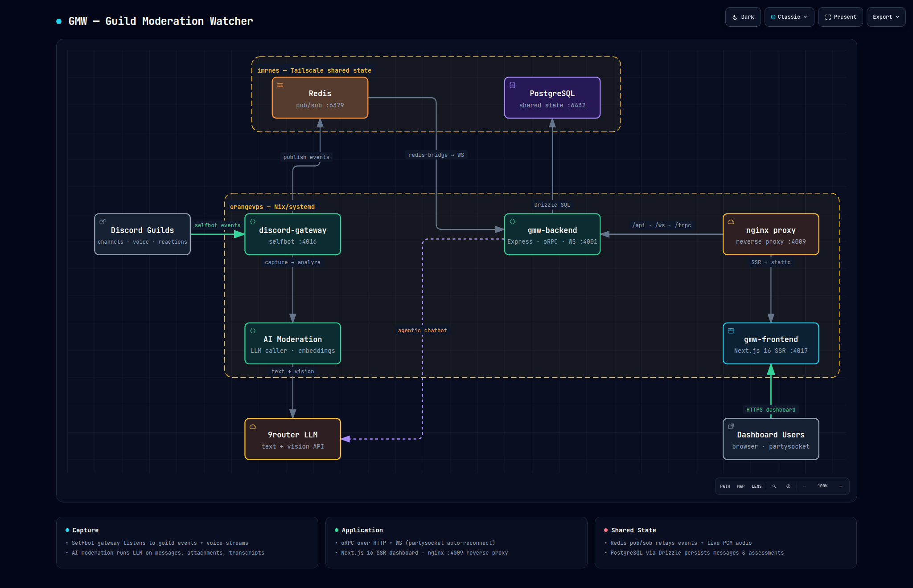Open the help question-mark icon
Image resolution: width=913 pixels, height=588 pixels.
(788, 486)
